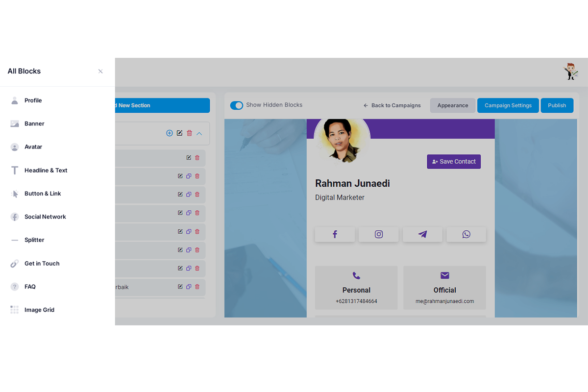The width and height of the screenshot is (588, 392).
Task: Add a Button & Link block
Action: [43, 194]
